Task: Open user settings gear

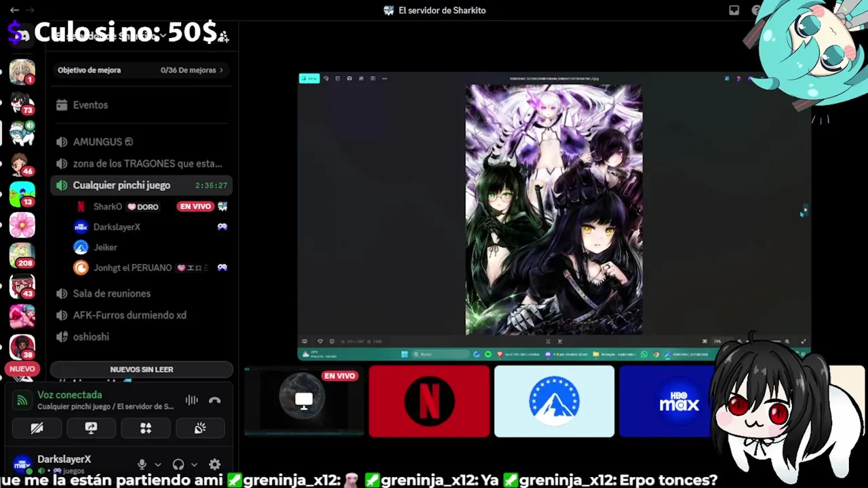Action: [x=214, y=464]
